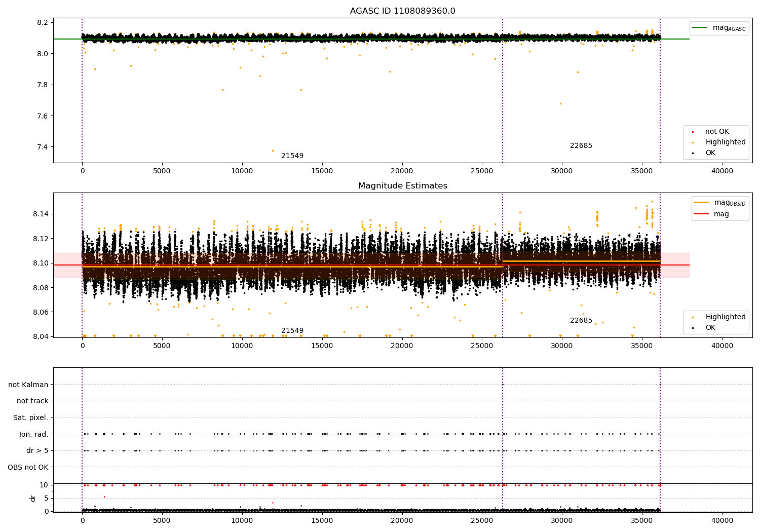The width and height of the screenshot is (760, 532).
Task: Click "Highlighted" in the Magnitude Estimates legend
Action: tap(726, 317)
